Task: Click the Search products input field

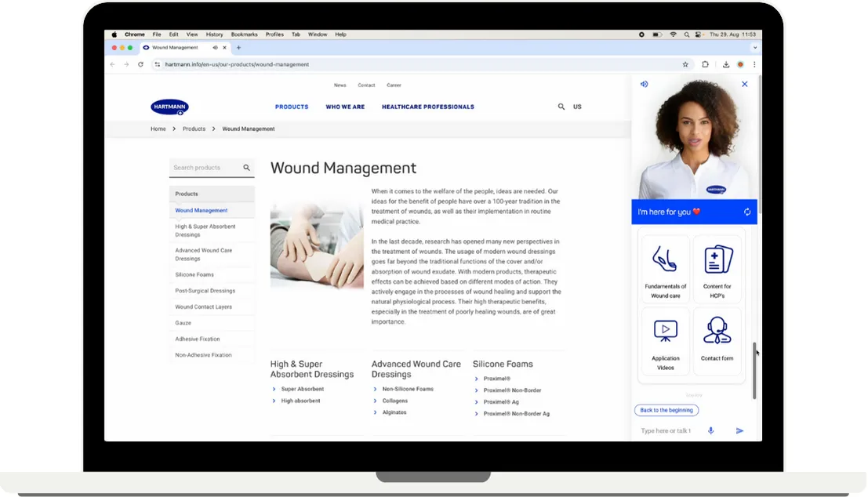Action: tap(206, 168)
